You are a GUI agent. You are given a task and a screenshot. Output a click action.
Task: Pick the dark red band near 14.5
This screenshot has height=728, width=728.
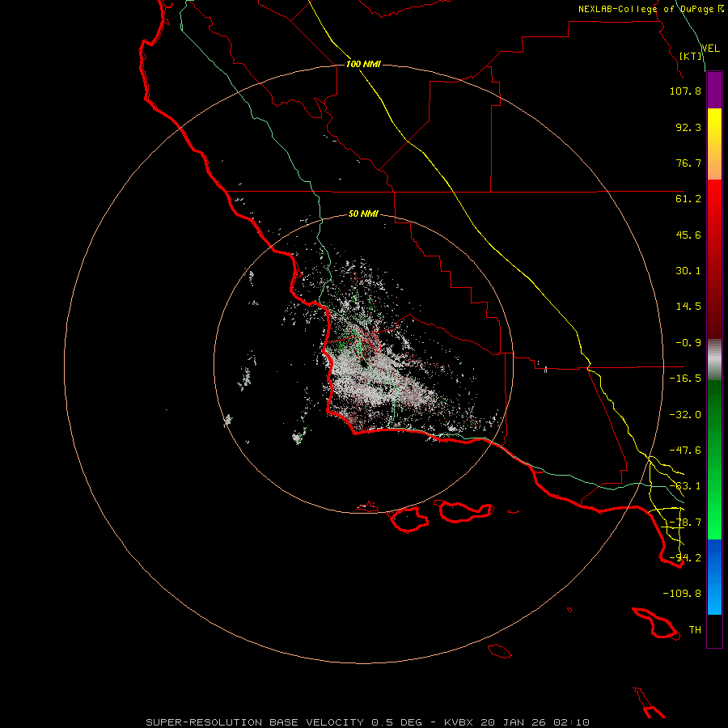[x=714, y=307]
